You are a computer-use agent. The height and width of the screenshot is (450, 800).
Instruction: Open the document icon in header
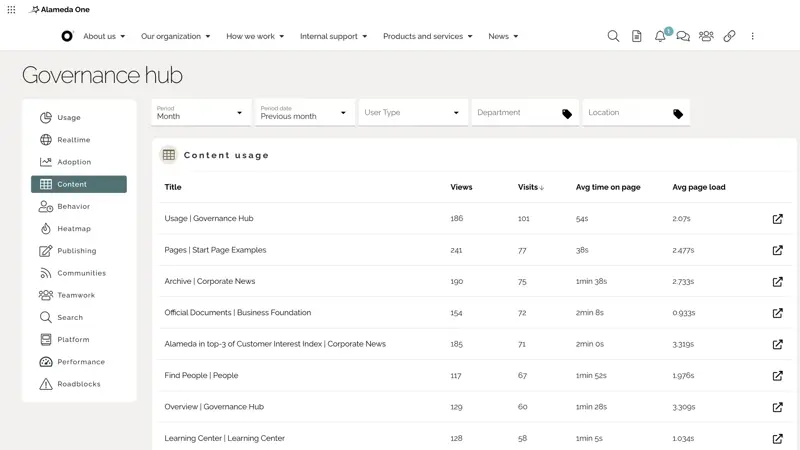[x=637, y=36]
